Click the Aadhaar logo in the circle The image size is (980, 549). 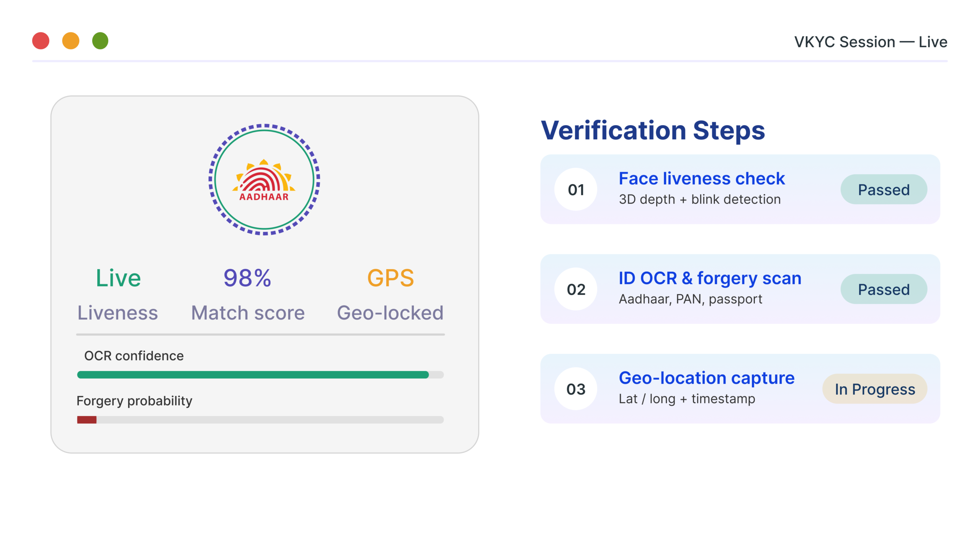(264, 180)
